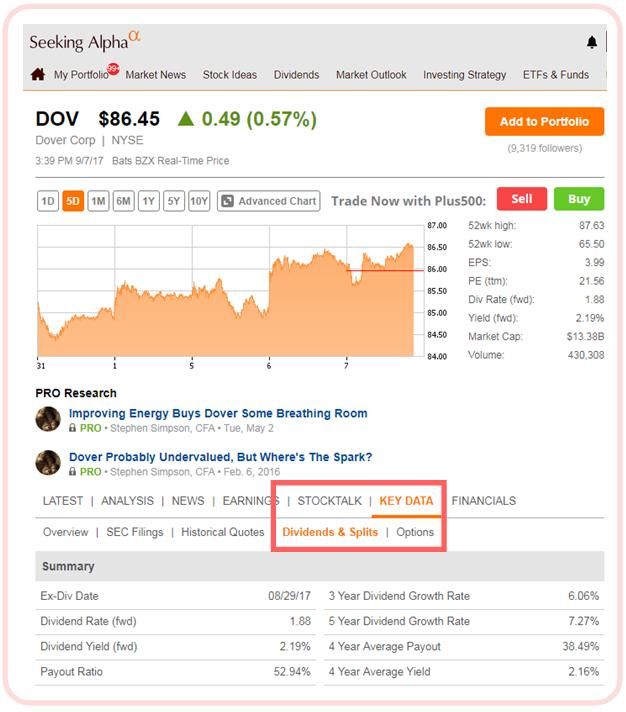Viewport: 626px width, 712px height.
Task: Click the PE (ttm) value 21.56
Action: point(591,281)
